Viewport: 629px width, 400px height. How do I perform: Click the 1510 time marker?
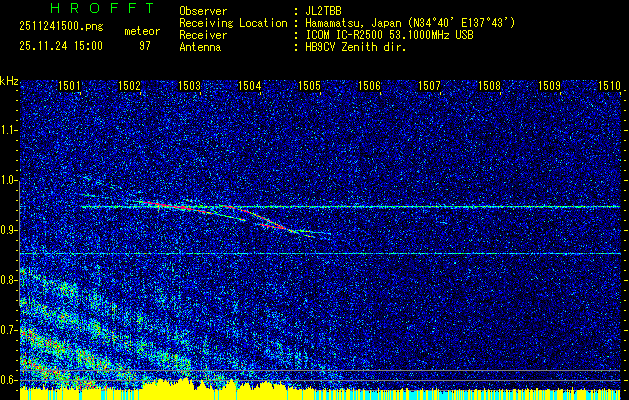609,87
